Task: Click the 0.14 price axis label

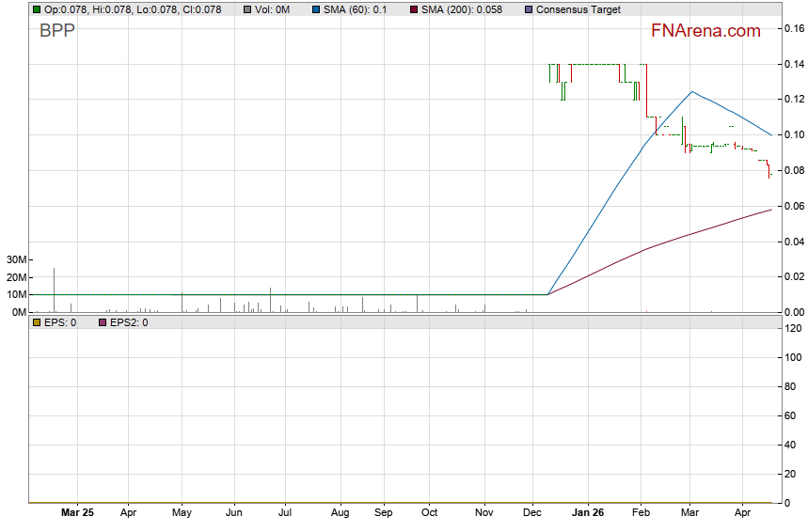Action: pos(795,64)
